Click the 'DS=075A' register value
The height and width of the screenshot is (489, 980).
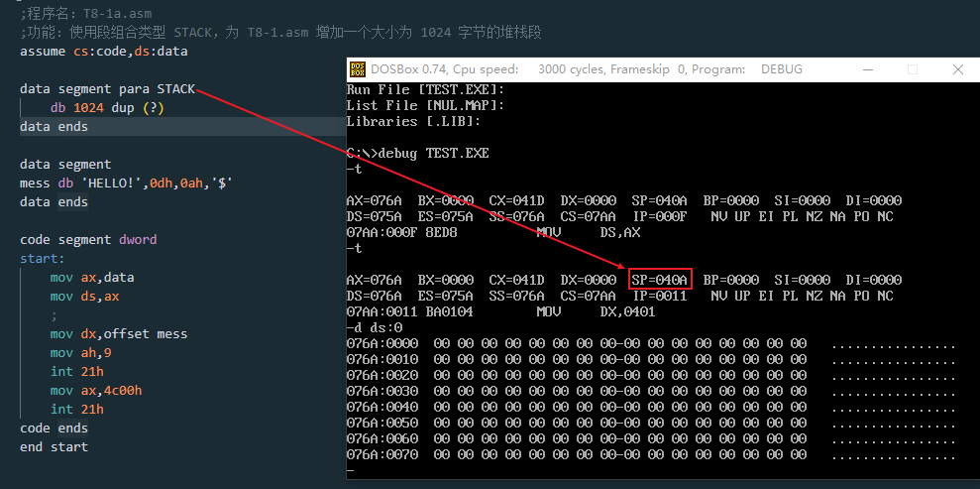[378, 216]
